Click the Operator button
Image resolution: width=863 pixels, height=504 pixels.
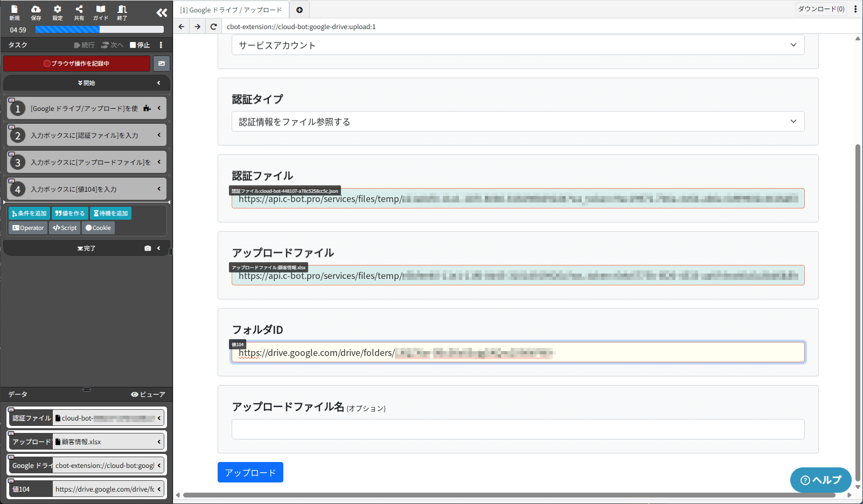(x=28, y=228)
